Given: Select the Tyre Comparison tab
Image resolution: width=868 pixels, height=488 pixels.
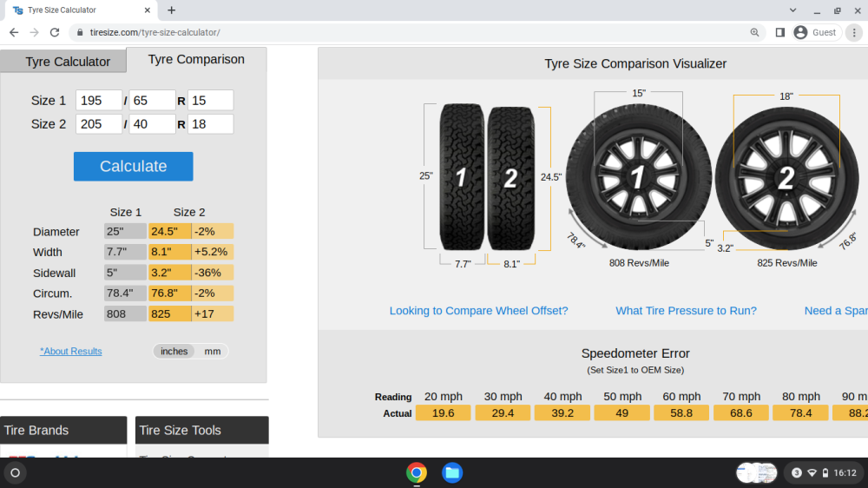Looking at the screenshot, I should click(x=196, y=59).
